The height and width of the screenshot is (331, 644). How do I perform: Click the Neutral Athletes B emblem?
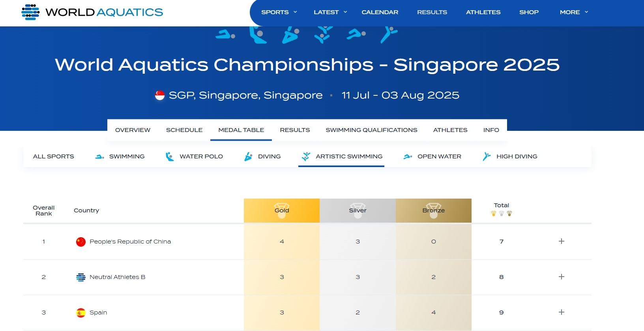81,277
